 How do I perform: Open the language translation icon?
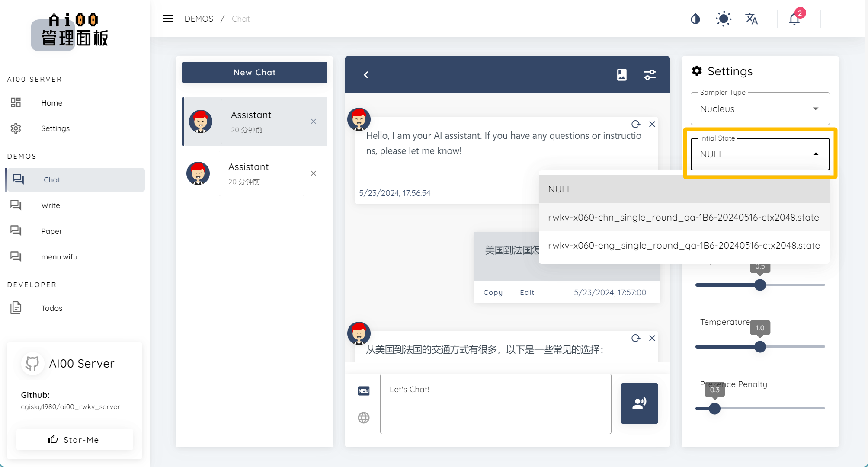point(751,19)
